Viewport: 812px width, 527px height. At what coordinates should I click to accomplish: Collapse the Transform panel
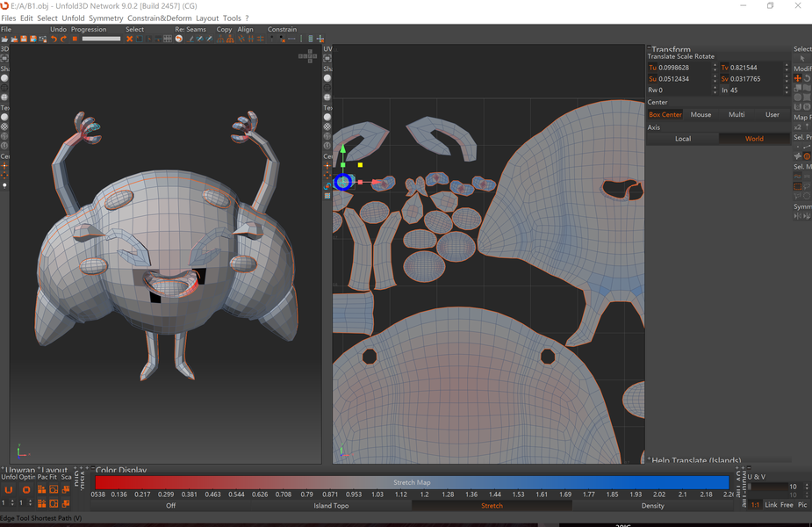[649, 48]
